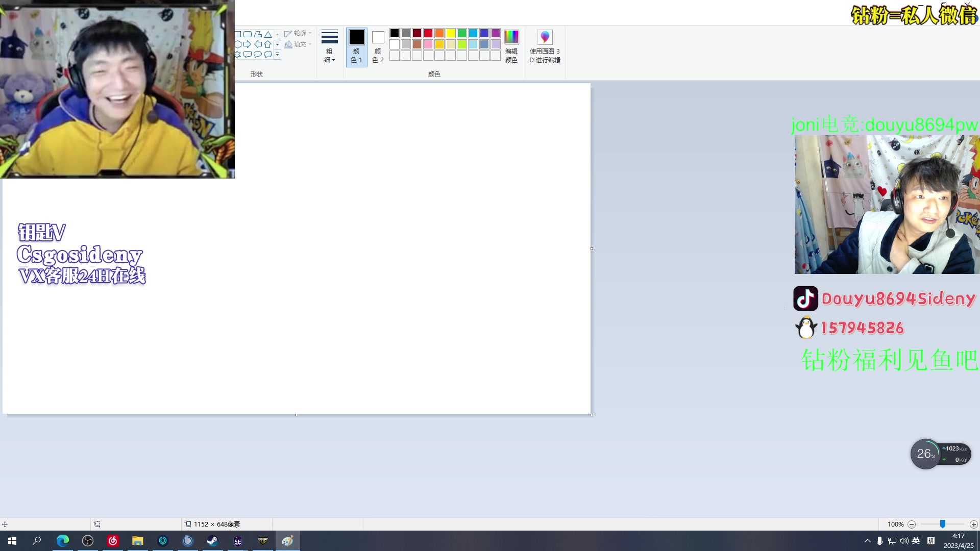
Task: Open Steam from the taskbar
Action: (212, 541)
